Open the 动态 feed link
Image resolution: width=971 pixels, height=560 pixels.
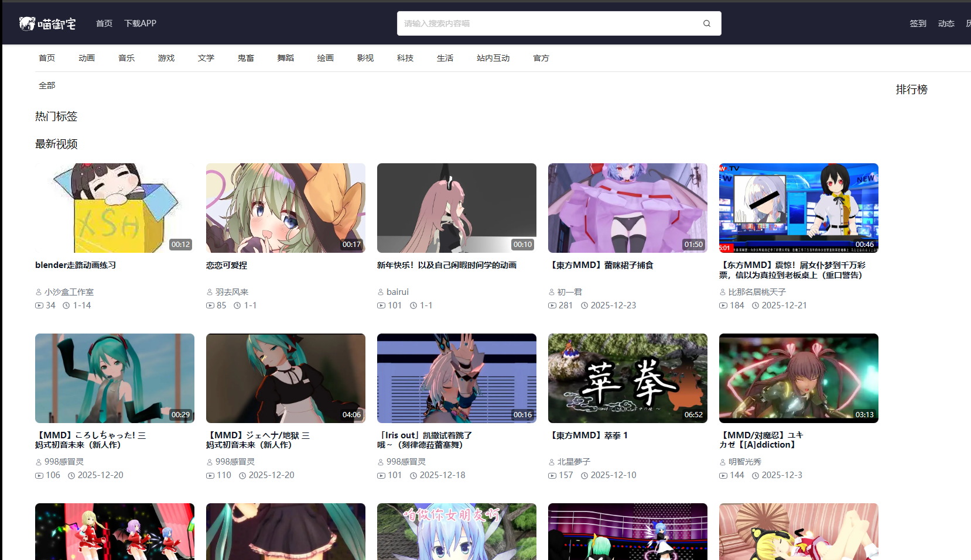click(x=946, y=23)
